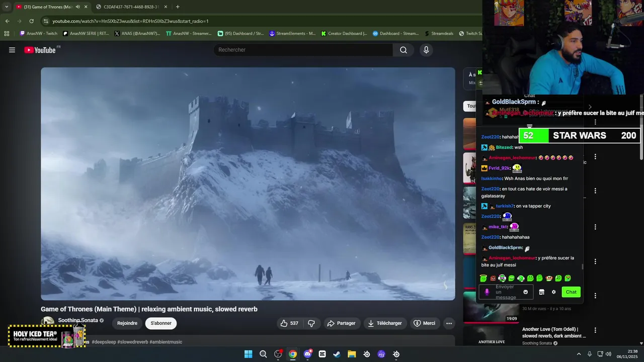Open the AnasNW - Streamer bookmark
This screenshot has width=644, height=362.
pos(189,34)
